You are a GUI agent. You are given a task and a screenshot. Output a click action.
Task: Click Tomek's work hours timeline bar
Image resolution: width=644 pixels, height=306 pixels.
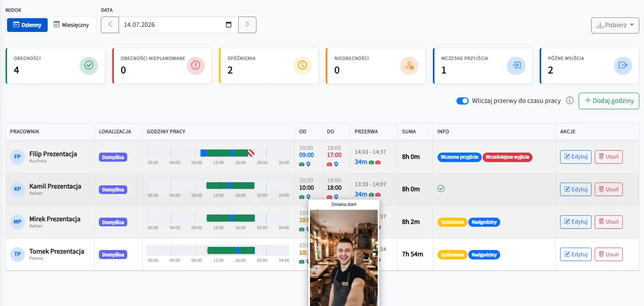[218, 250]
